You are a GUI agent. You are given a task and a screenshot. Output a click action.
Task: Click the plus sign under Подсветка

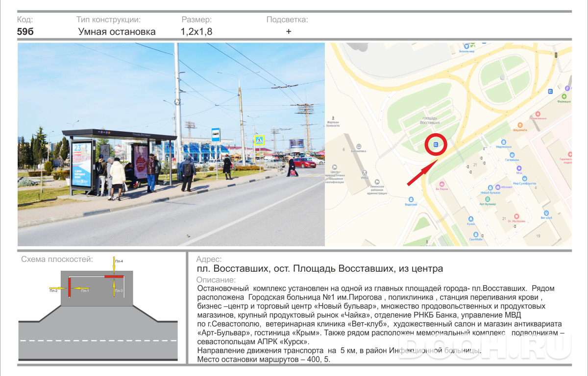click(289, 31)
